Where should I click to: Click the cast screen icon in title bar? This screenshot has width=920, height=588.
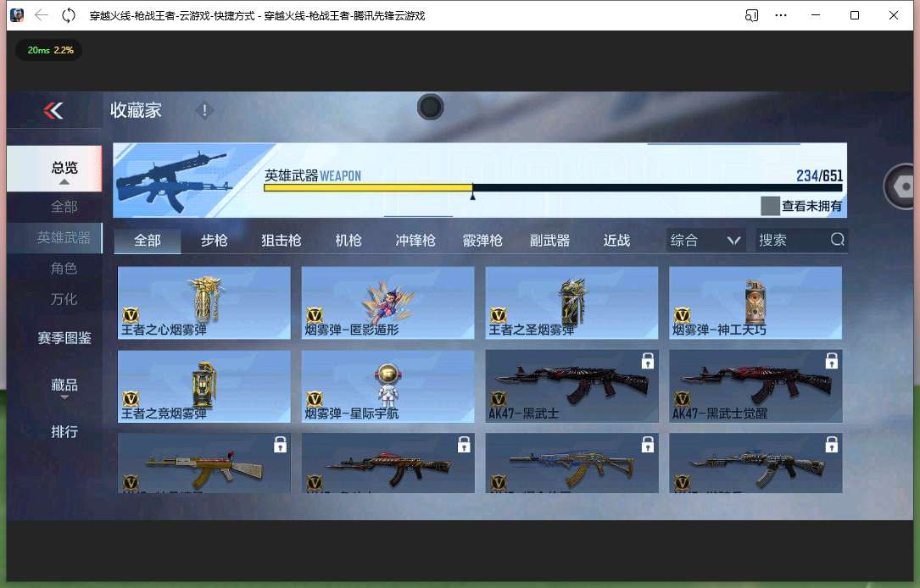coord(751,15)
